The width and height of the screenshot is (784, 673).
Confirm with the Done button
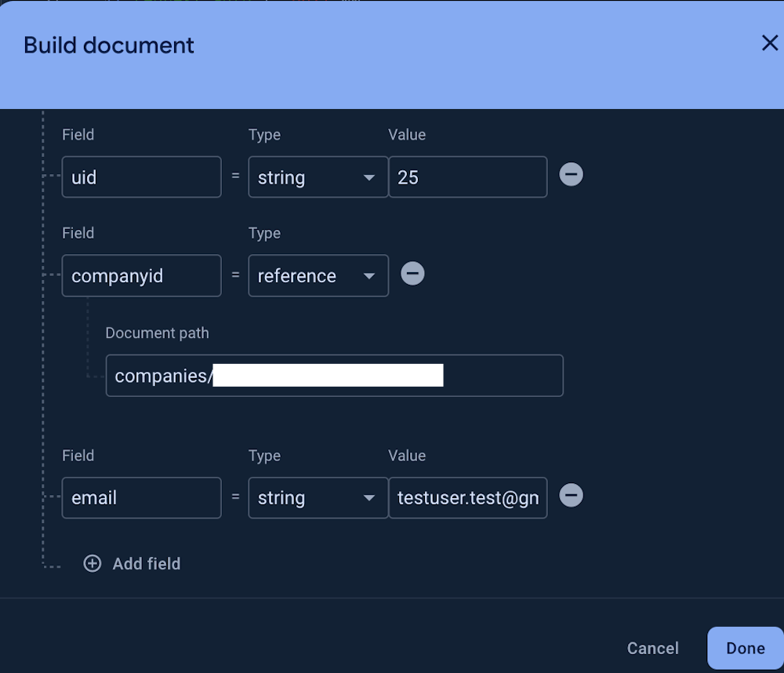[x=745, y=648]
